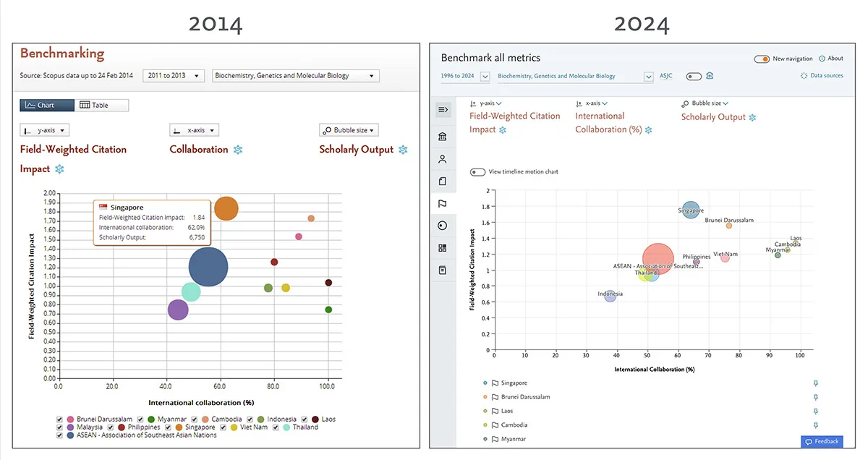This screenshot has width=868, height=460.
Task: Switch to the Table tab
Action: [101, 106]
